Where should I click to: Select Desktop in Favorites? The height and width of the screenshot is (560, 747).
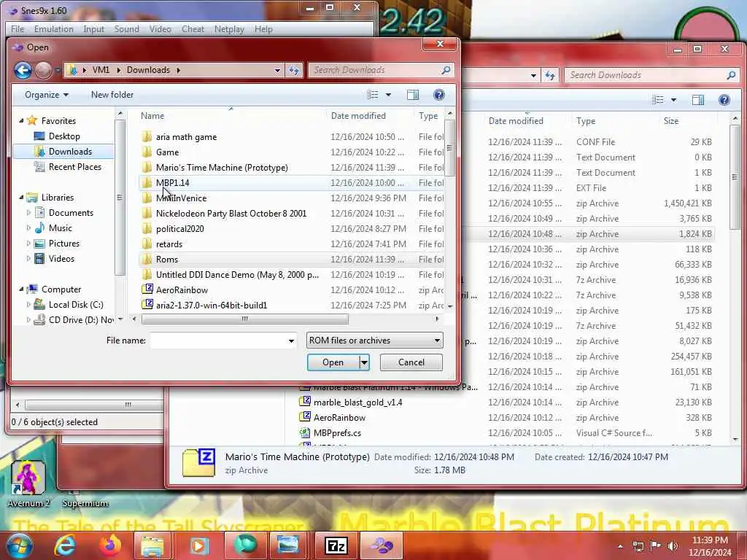pyautogui.click(x=64, y=136)
